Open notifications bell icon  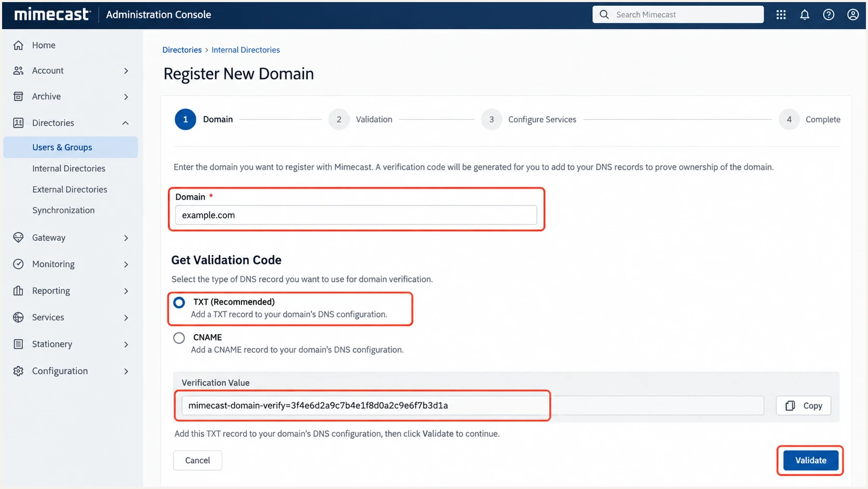pyautogui.click(x=805, y=15)
